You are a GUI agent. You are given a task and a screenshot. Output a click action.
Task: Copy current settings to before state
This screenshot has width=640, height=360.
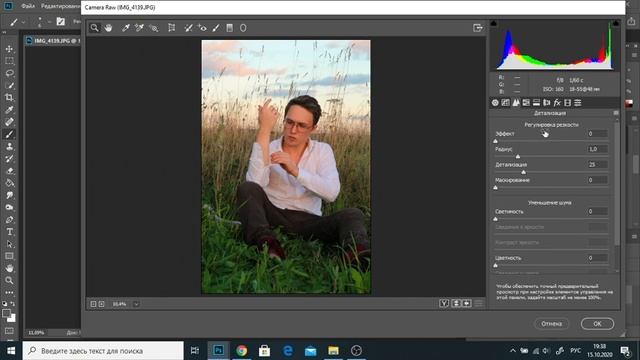(467, 303)
